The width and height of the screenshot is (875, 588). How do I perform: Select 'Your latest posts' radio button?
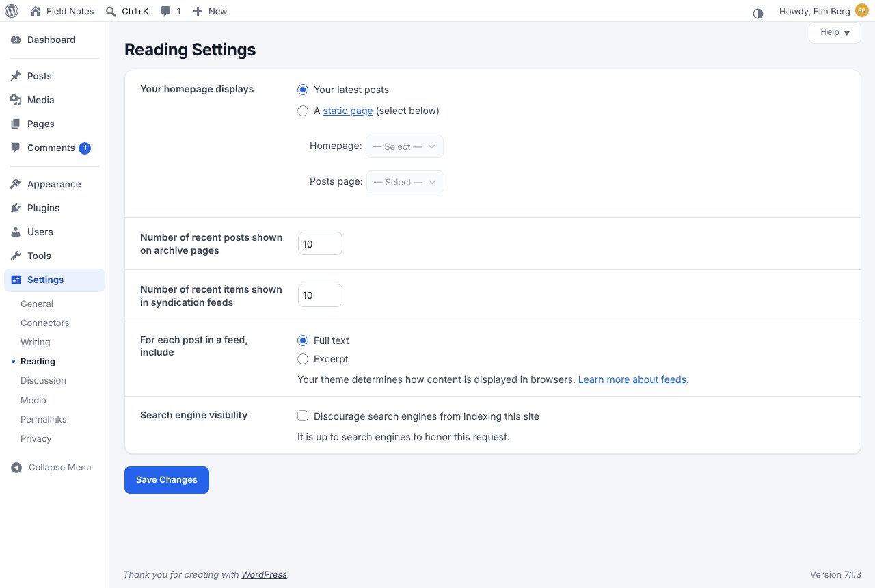(x=303, y=90)
